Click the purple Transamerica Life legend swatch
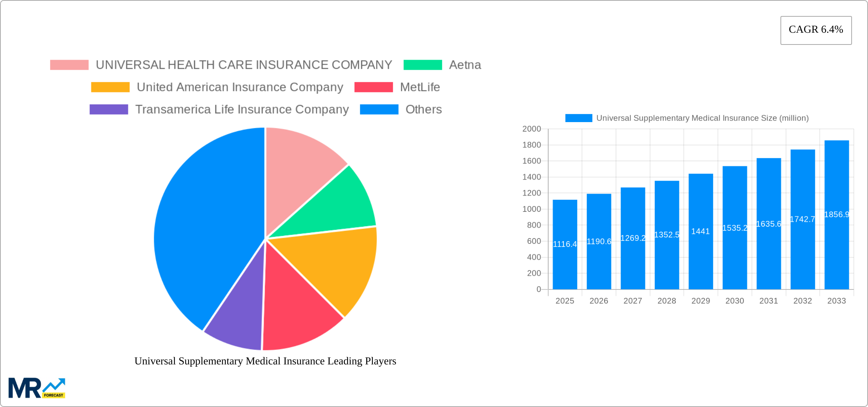This screenshot has height=407, width=868. point(110,109)
